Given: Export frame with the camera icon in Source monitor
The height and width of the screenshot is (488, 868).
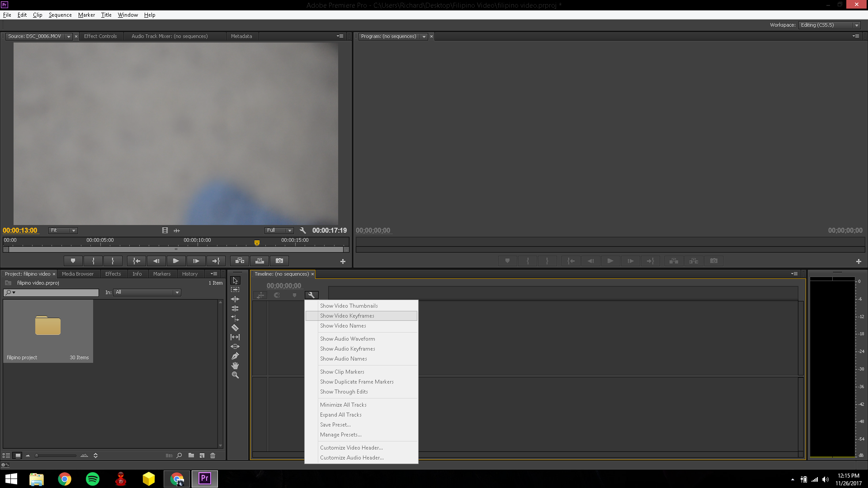Looking at the screenshot, I should [279, 261].
